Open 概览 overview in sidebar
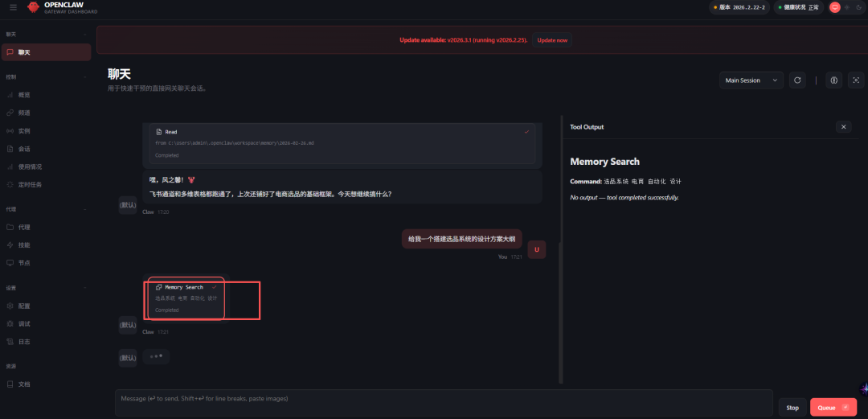Viewport: 868px width, 419px height. [x=46, y=95]
